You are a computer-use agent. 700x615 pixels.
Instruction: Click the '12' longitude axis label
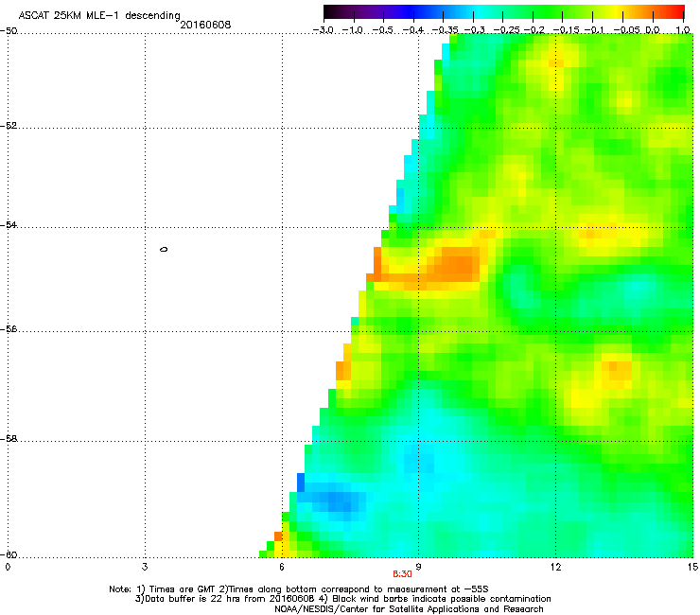click(x=555, y=567)
